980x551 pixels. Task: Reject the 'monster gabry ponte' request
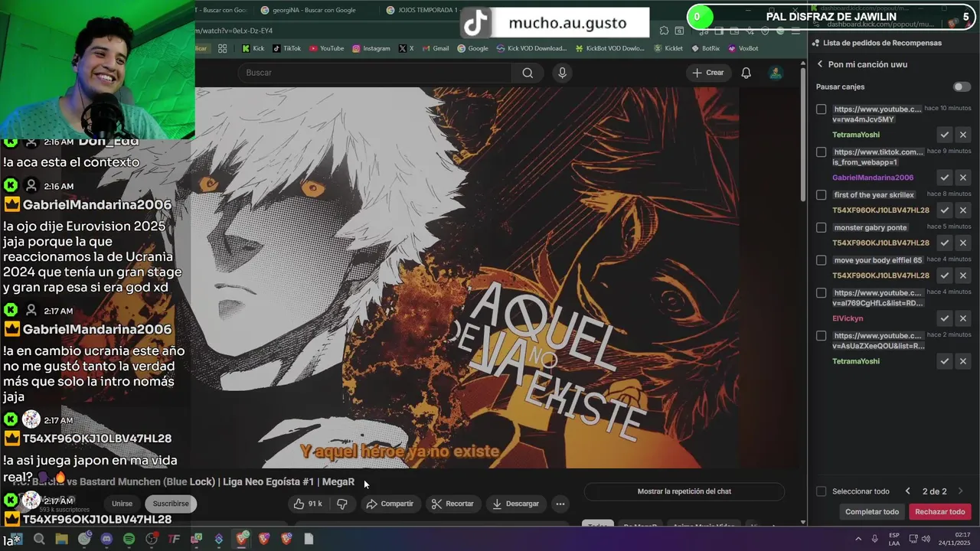coord(963,243)
